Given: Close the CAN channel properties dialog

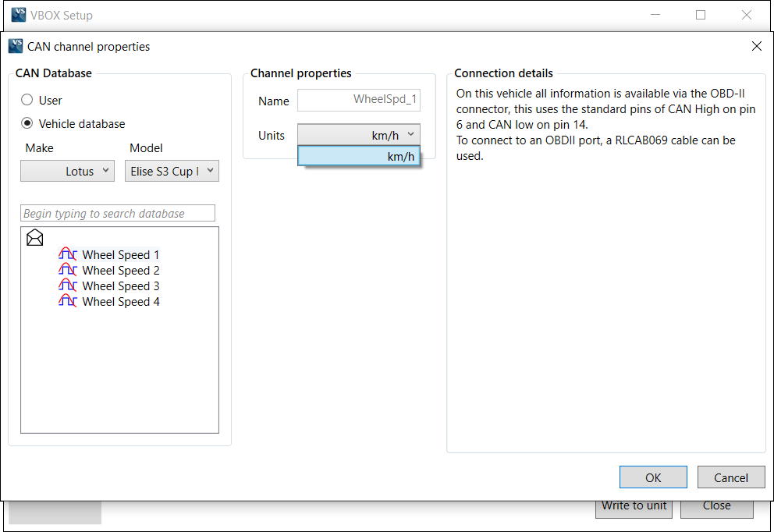Looking at the screenshot, I should tap(756, 46).
